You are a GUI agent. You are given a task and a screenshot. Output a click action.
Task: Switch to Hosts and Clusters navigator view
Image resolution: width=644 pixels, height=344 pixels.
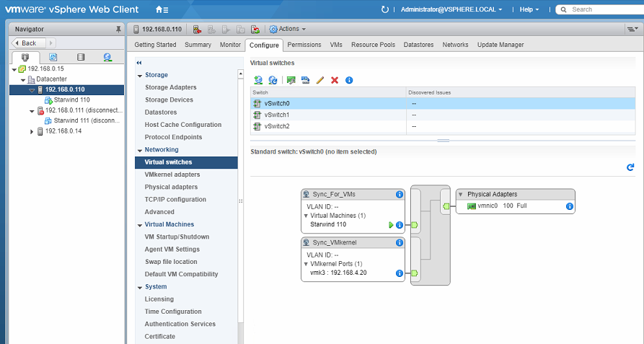(x=25, y=57)
